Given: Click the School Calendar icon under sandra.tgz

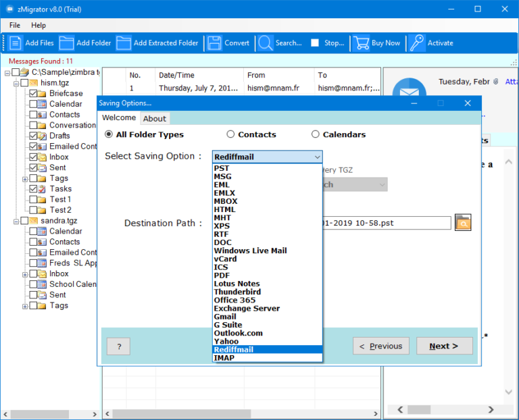Looking at the screenshot, I should [42, 284].
